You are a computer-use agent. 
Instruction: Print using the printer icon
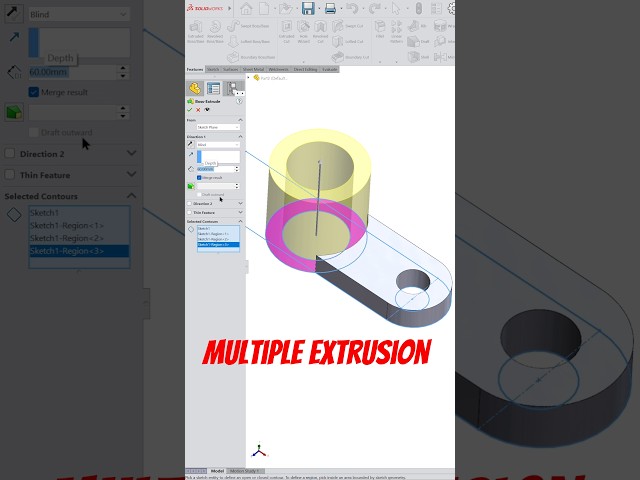pos(330,9)
